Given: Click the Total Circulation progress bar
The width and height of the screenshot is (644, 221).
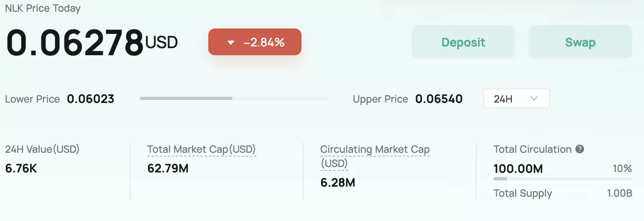Looking at the screenshot, I should [x=562, y=179].
